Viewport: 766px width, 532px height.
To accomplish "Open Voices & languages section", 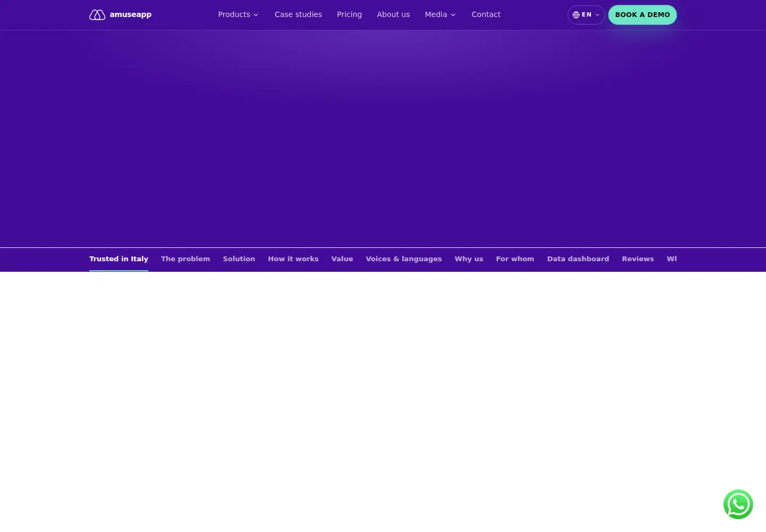I will click(x=404, y=259).
